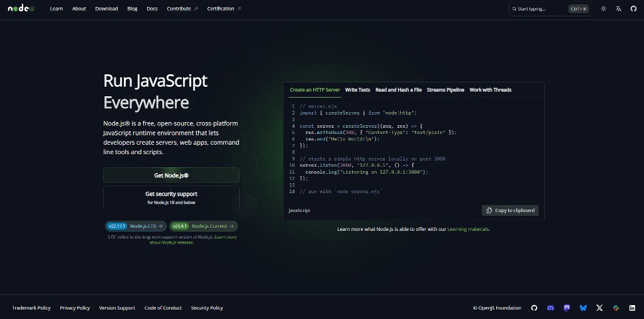
Task: Select the Create an HTTP Server tab
Action: (315, 89)
